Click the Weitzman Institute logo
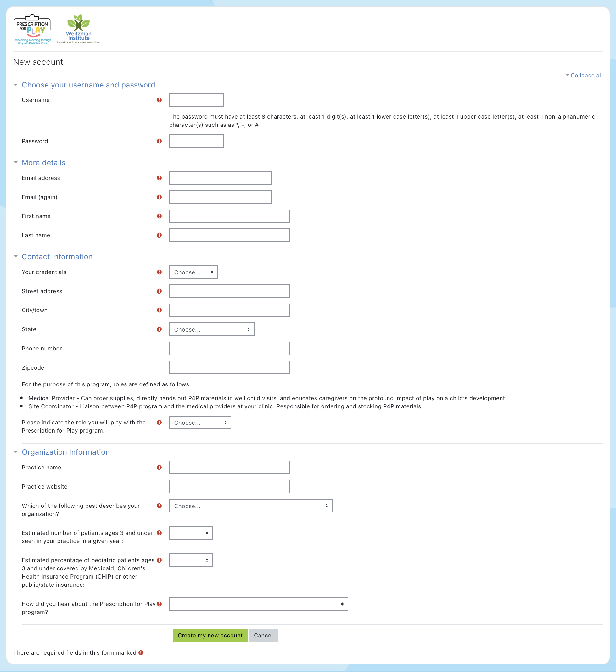 click(x=79, y=29)
